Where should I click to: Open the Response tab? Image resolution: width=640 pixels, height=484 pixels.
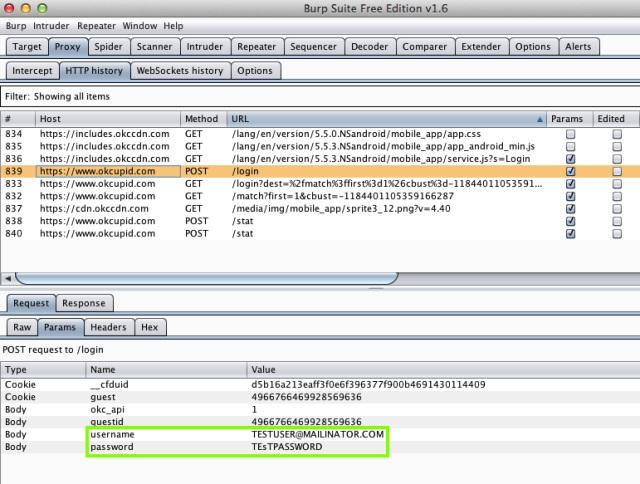coord(84,303)
